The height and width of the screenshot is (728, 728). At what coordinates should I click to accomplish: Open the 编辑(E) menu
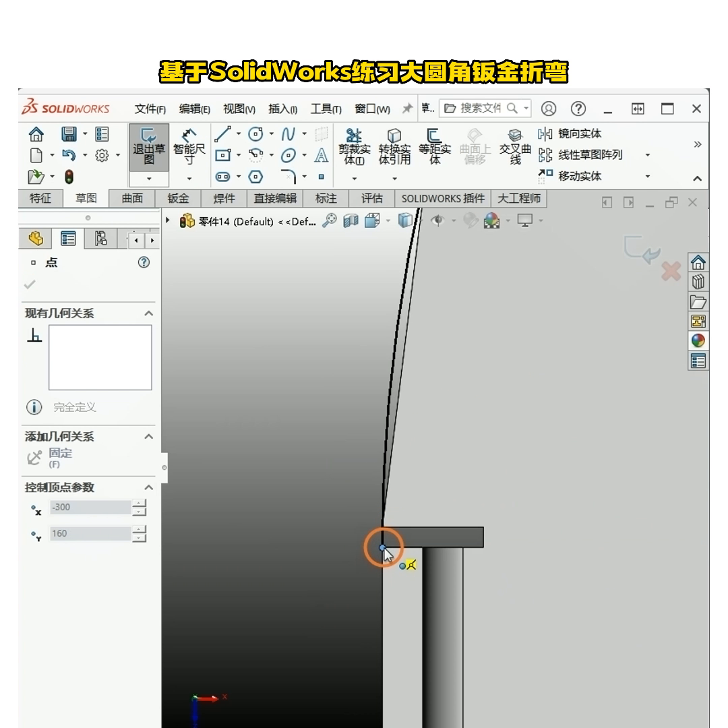pyautogui.click(x=195, y=109)
